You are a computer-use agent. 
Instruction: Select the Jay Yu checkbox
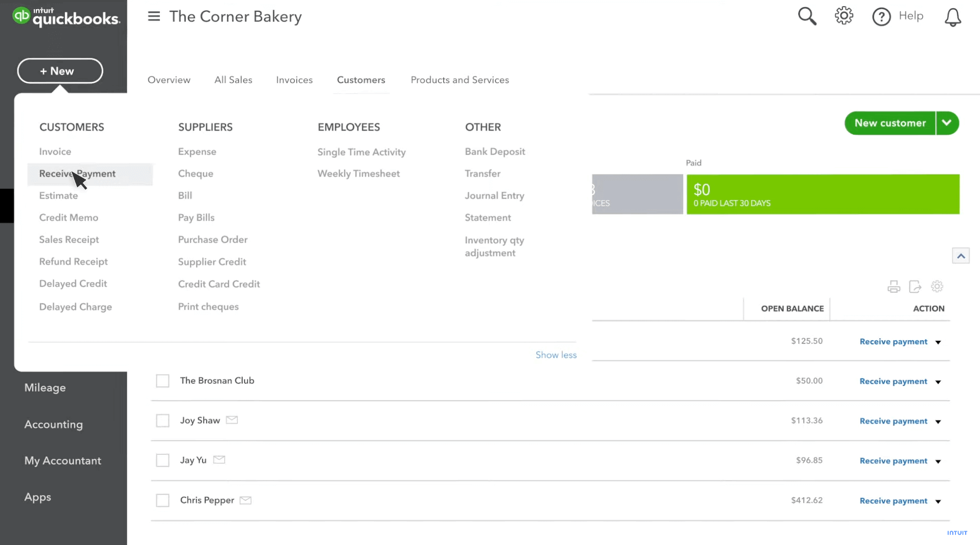[163, 460]
